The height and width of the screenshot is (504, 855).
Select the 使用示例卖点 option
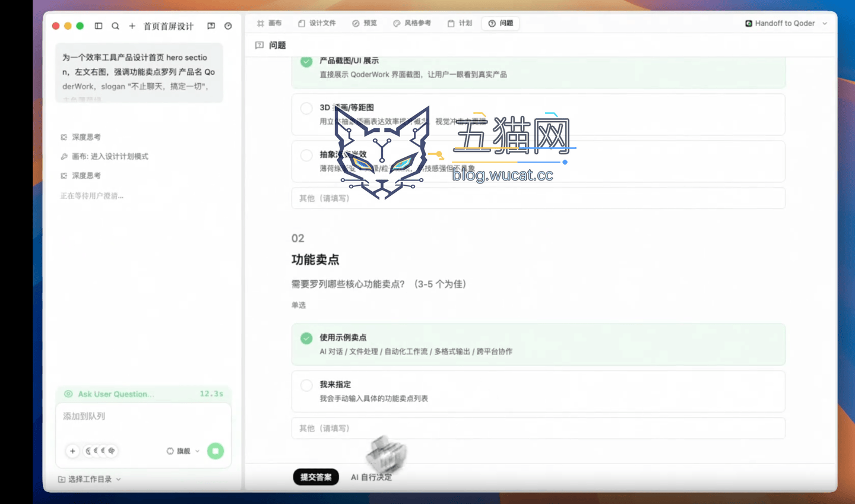click(538, 344)
